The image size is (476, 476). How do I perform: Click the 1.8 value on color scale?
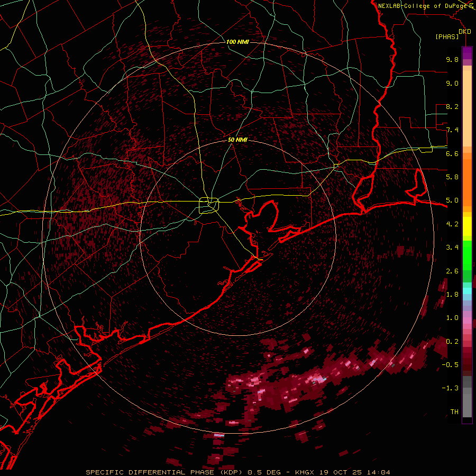coord(452,295)
